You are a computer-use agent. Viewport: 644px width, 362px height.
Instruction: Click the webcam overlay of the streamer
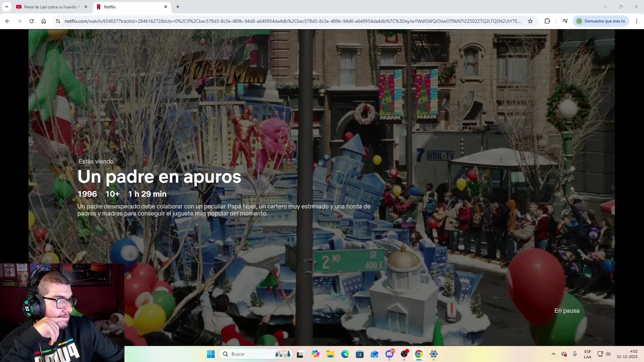click(62, 312)
